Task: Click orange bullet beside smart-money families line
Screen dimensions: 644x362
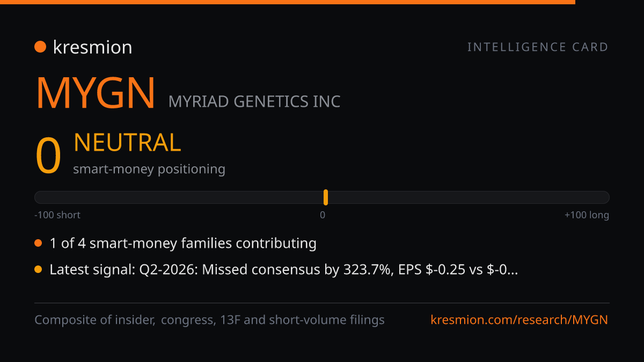Action: pos(38,243)
